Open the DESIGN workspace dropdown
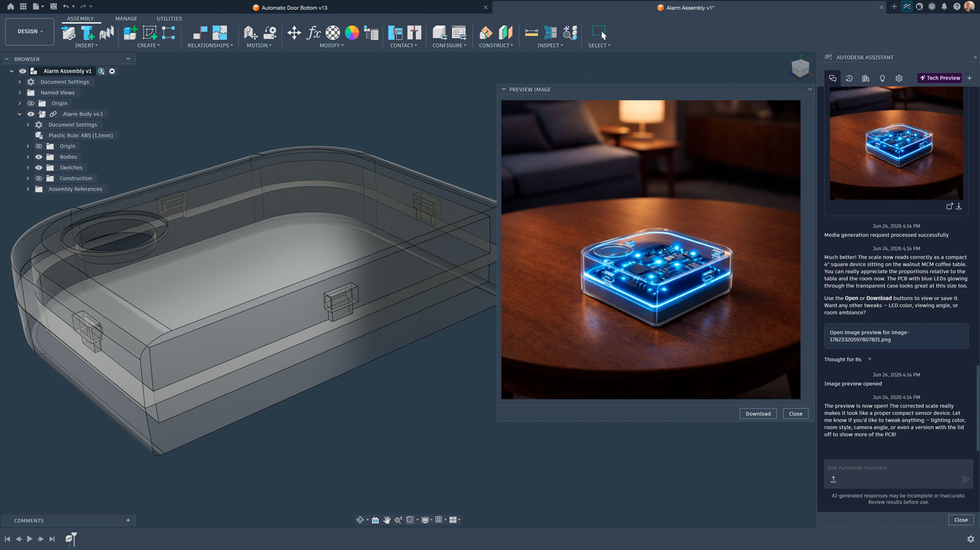The height and width of the screenshot is (550, 980). click(29, 31)
